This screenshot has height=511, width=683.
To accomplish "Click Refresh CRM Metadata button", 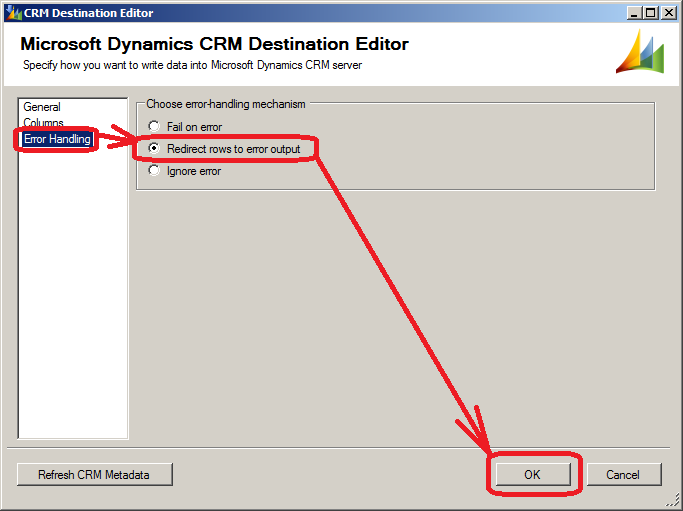I will point(95,474).
